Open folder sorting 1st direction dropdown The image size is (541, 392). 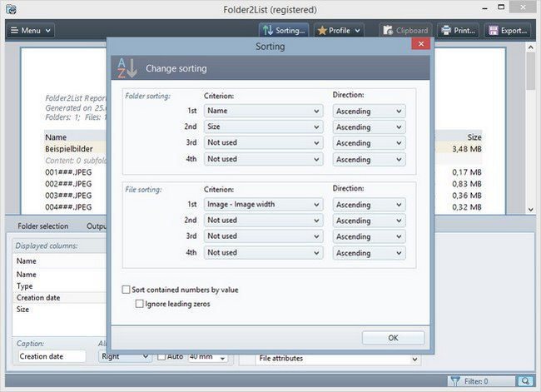(x=370, y=112)
